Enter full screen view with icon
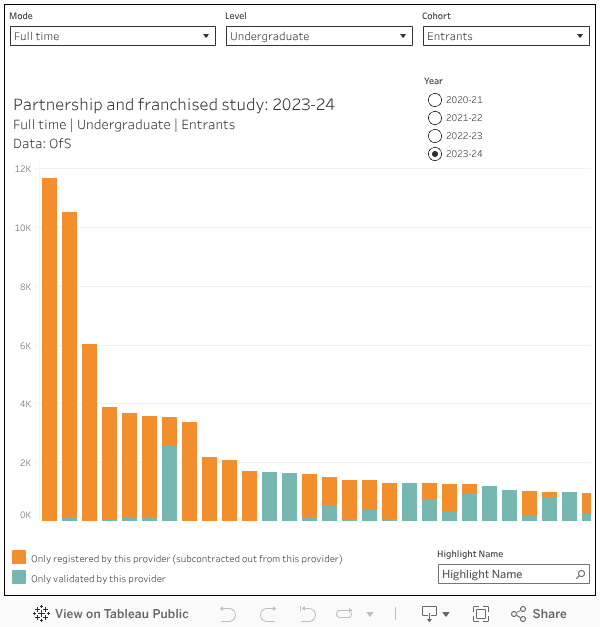The height and width of the screenshot is (627, 600). coord(480,614)
